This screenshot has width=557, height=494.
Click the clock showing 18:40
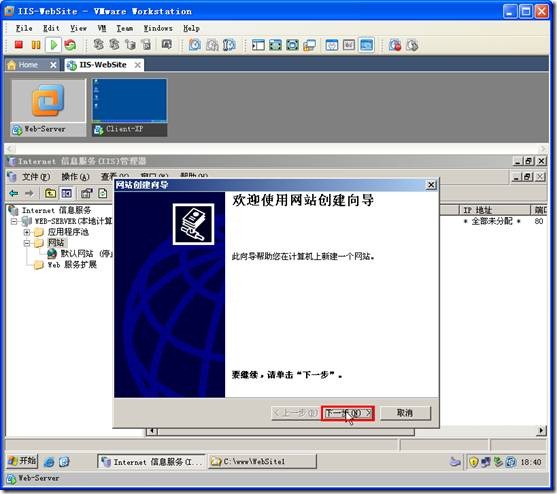click(x=531, y=462)
